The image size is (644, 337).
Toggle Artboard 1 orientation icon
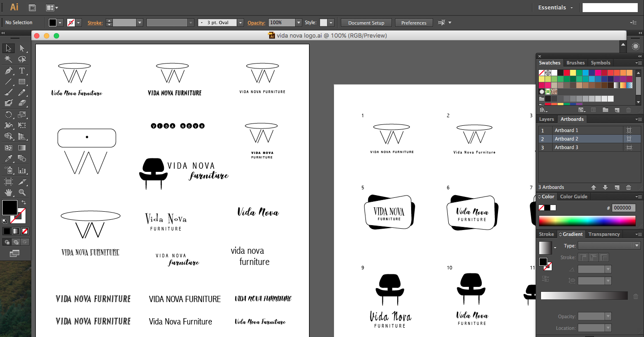tap(629, 130)
